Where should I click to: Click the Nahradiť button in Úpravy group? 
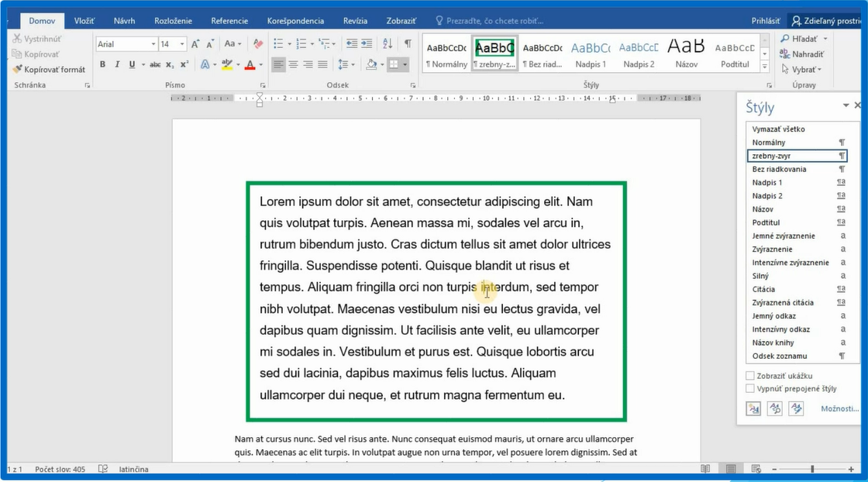pos(802,54)
